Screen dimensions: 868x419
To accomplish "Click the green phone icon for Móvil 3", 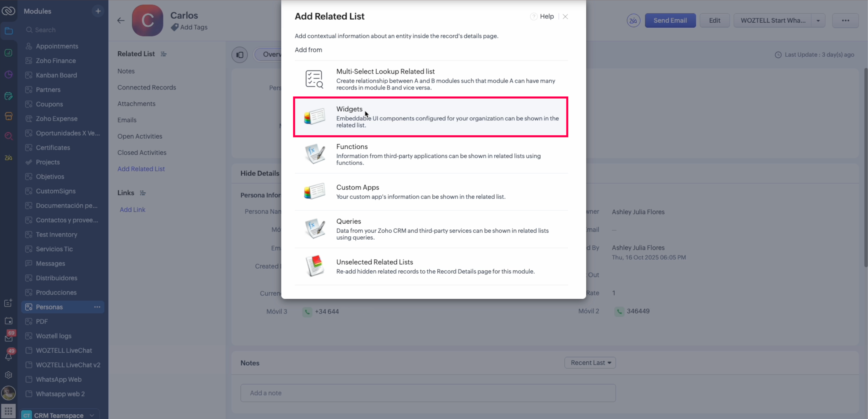I will [x=307, y=312].
